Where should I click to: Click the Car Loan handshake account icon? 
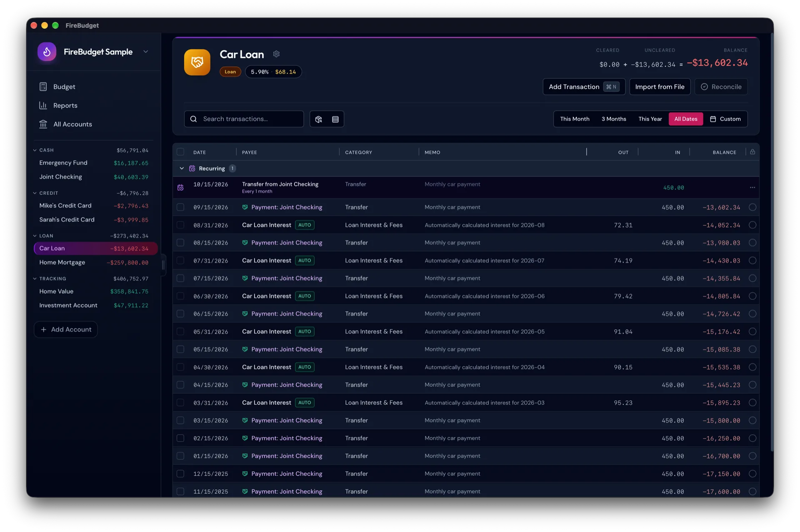pos(197,62)
